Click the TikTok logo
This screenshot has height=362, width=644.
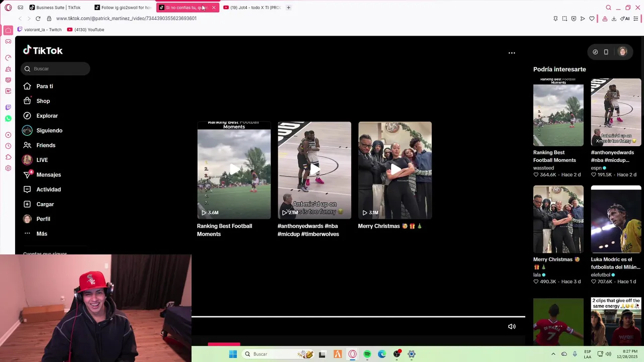click(43, 50)
